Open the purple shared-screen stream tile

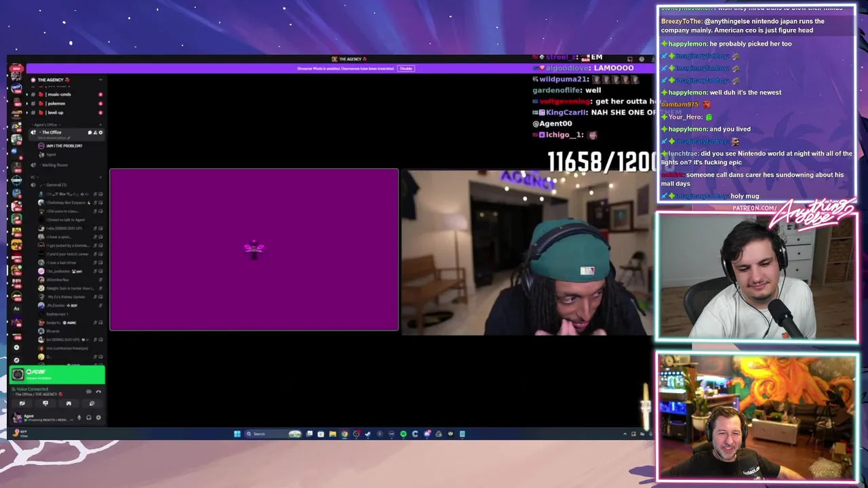pyautogui.click(x=254, y=249)
